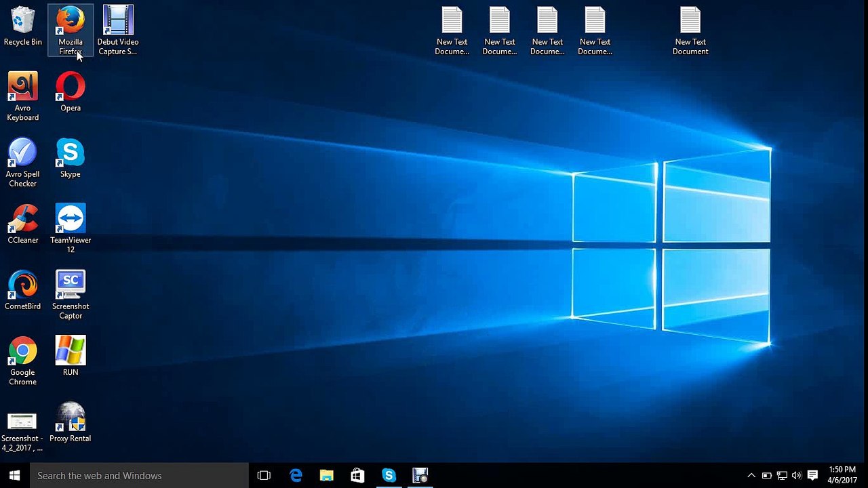Viewport: 868px width, 488px height.
Task: Select the Recycle Bin desktop icon
Action: [x=22, y=27]
